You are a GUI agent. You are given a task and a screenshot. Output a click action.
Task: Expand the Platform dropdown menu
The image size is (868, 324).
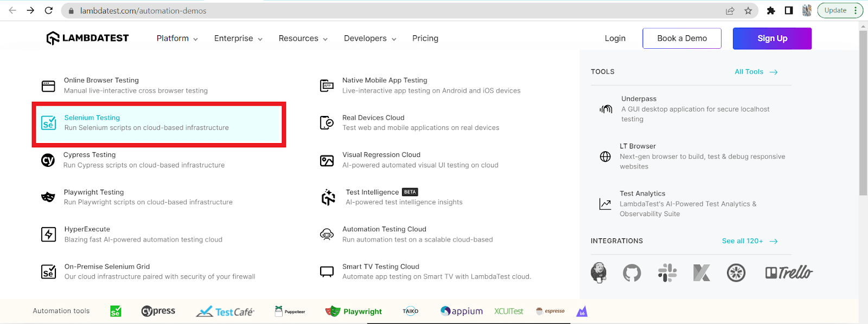coord(177,38)
